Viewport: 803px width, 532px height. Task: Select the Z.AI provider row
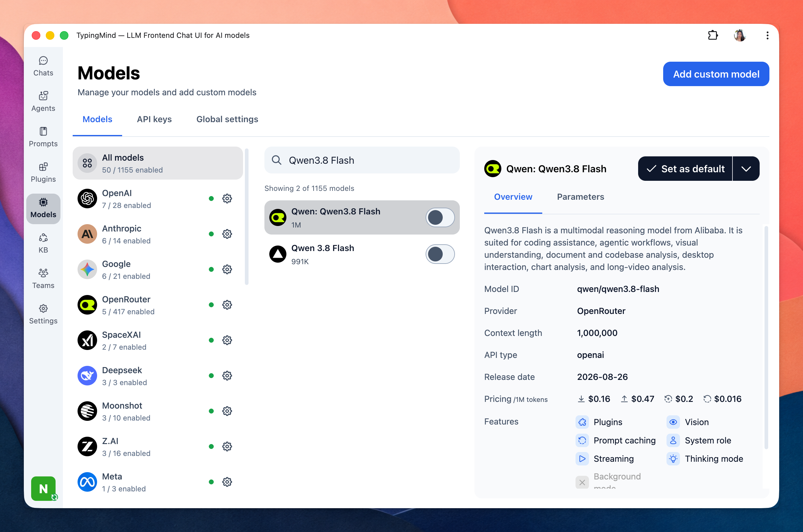click(x=158, y=446)
